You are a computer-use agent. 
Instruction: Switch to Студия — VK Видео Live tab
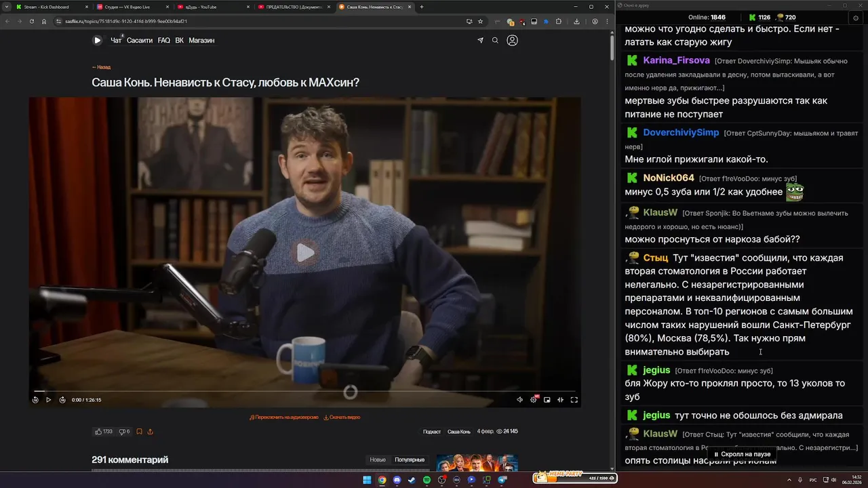[132, 7]
